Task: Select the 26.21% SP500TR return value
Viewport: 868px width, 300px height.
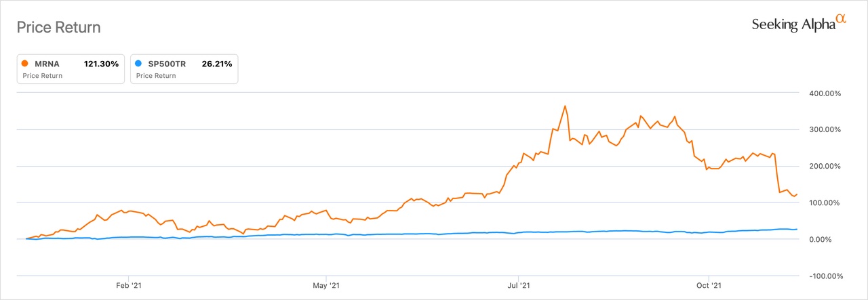Action: 217,64
